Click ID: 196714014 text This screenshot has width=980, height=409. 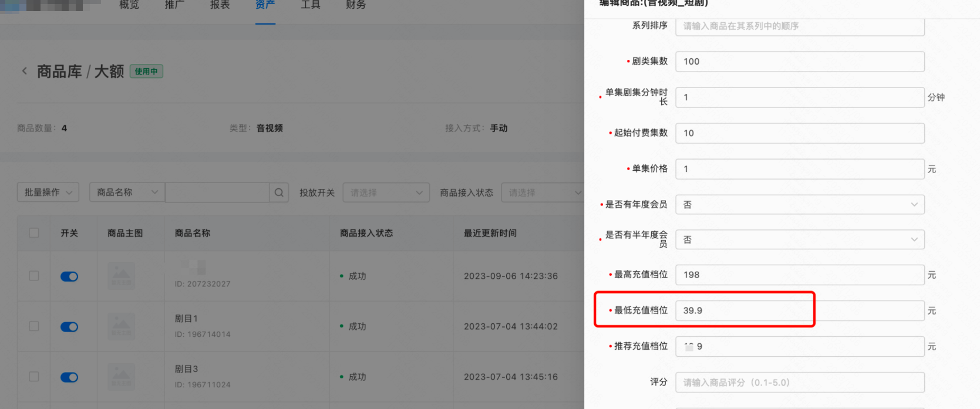point(203,334)
